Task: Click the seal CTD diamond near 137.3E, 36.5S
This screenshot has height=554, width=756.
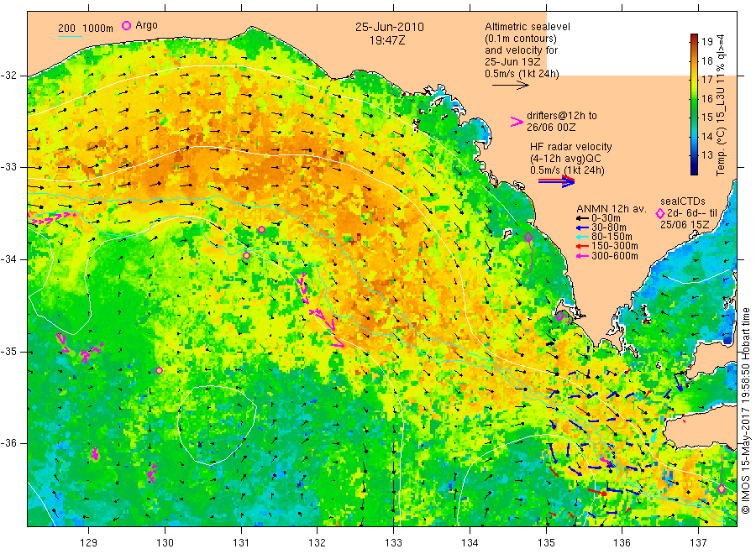Action: [x=722, y=489]
